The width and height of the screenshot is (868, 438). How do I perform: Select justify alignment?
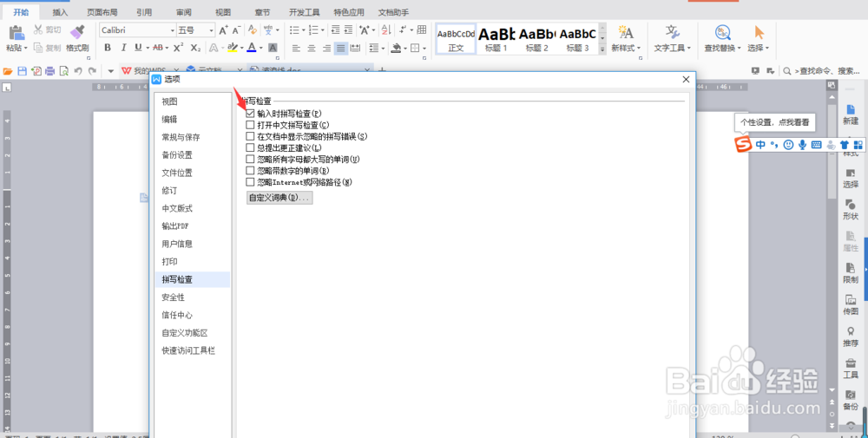[341, 49]
